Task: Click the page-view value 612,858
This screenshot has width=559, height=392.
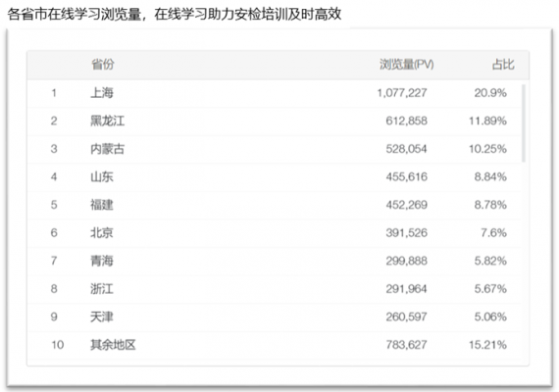Action: [x=406, y=122]
